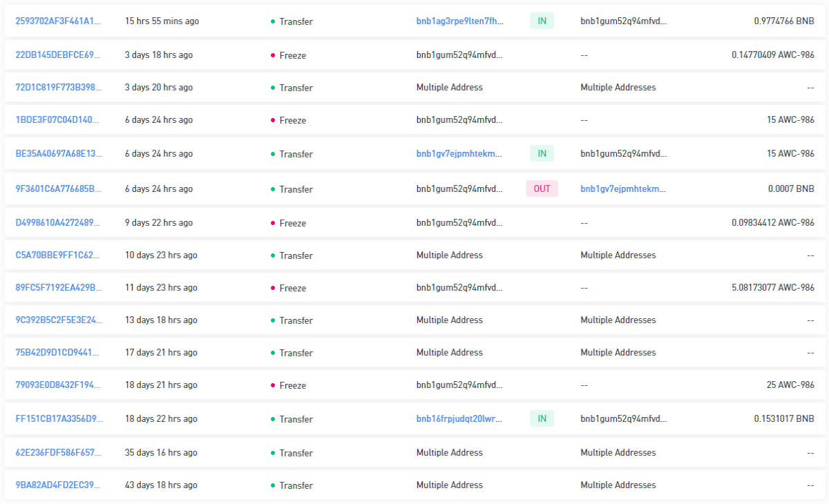Click the OUT badge in 0.0007 BNB row

(x=542, y=189)
